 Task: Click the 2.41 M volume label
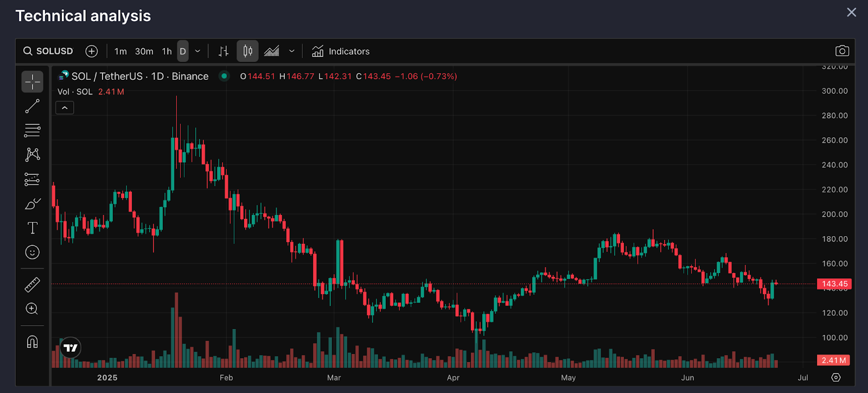[x=834, y=360]
